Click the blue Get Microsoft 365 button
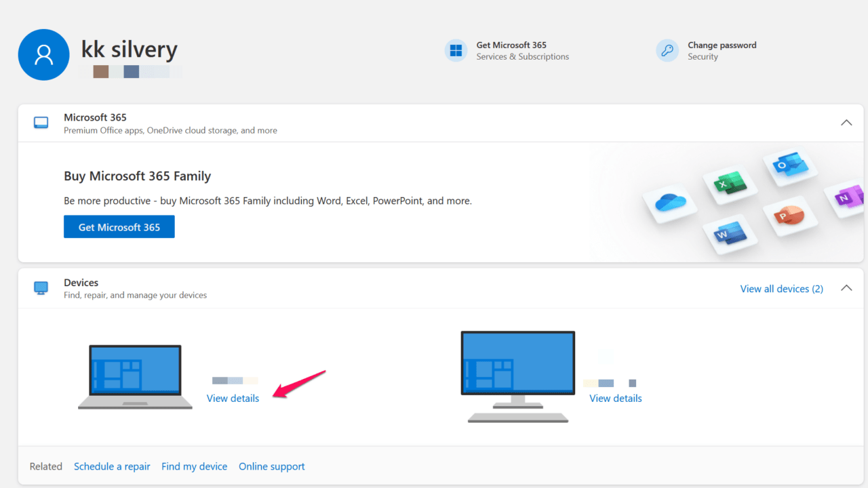Screen dimensions: 868x488 pyautogui.click(x=119, y=227)
